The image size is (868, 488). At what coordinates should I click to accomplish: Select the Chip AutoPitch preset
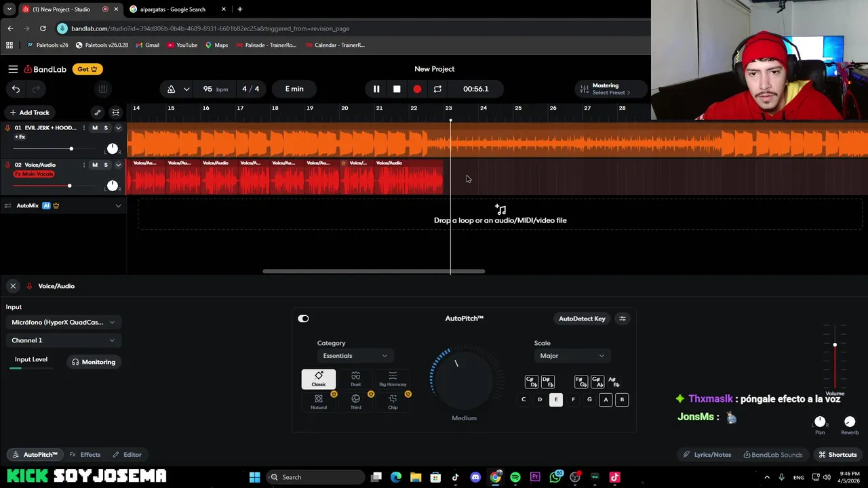click(x=393, y=402)
